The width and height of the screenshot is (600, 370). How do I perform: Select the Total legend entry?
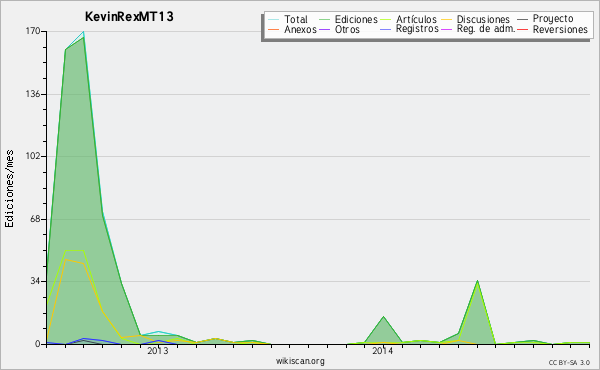tap(296, 19)
